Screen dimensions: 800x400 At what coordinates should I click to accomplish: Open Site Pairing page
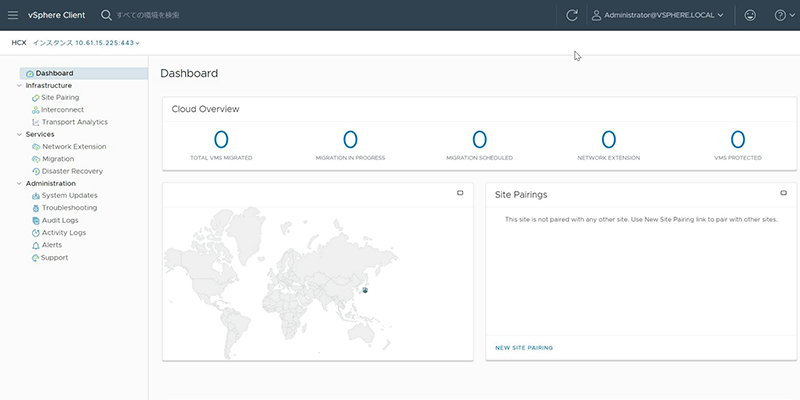tap(60, 97)
